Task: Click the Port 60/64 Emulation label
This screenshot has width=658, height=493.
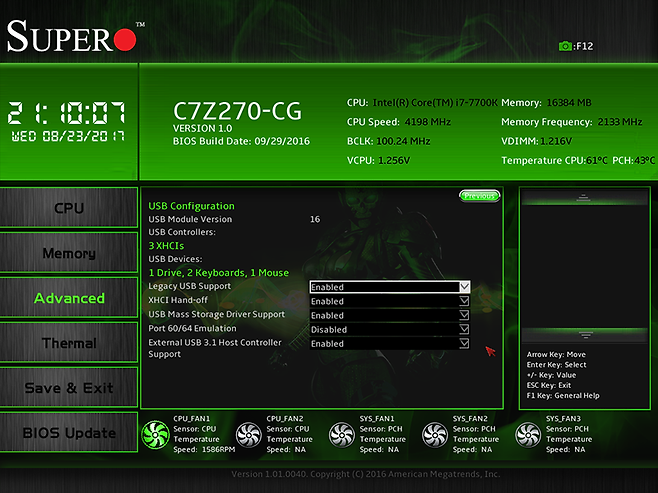Action: click(x=192, y=329)
